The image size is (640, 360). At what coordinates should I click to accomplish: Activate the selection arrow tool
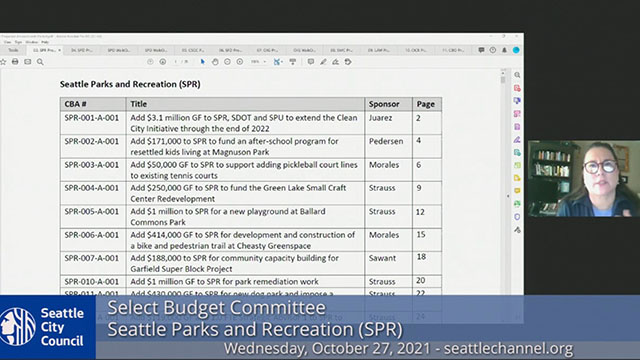point(202,62)
